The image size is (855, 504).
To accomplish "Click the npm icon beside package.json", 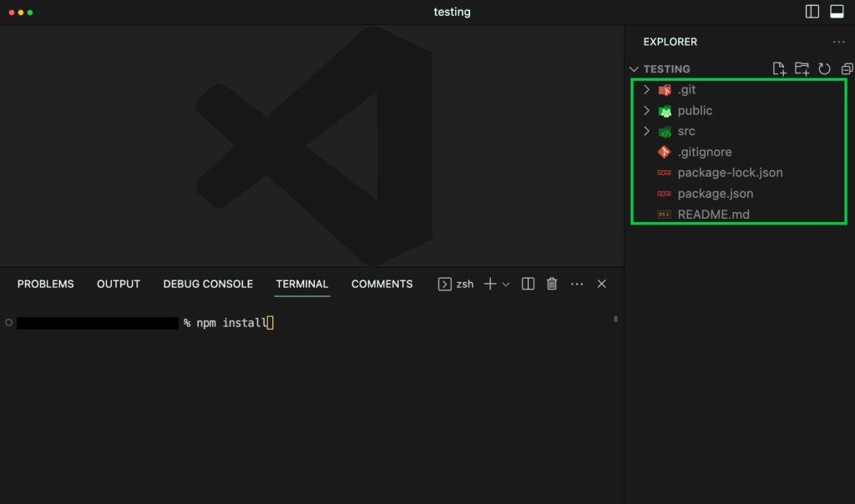I will point(664,194).
